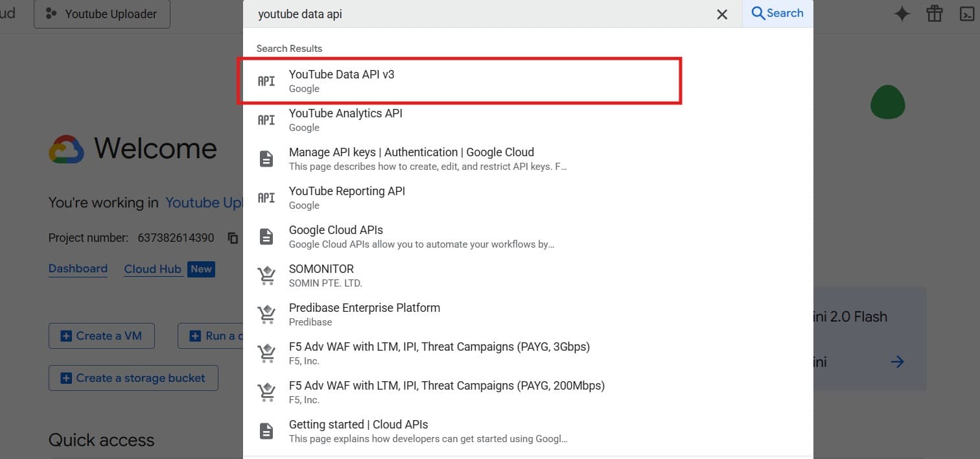Click document icon beside Getting started
This screenshot has height=459, width=980.
tap(266, 431)
